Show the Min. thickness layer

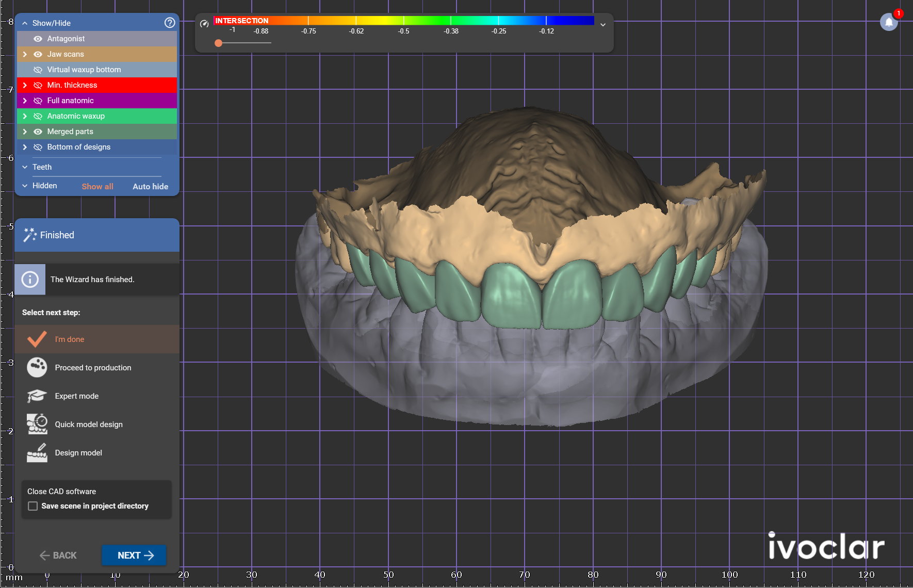click(x=38, y=85)
